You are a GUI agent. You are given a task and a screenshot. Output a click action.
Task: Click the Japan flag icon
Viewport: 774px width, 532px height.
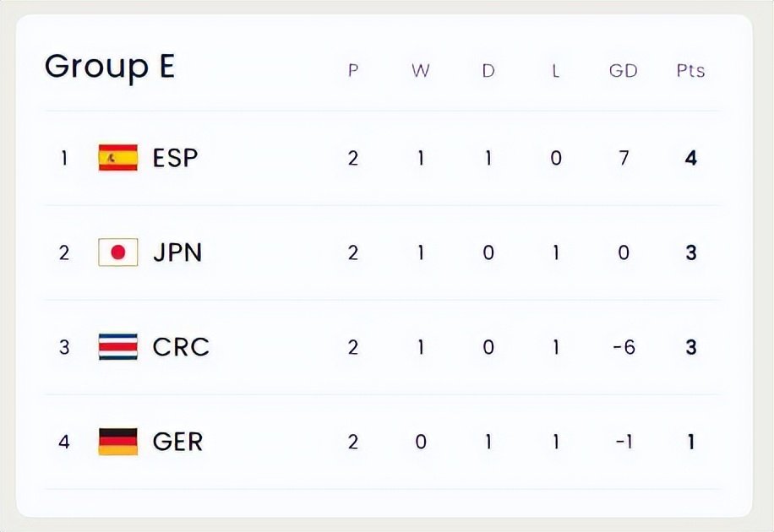click(x=117, y=252)
